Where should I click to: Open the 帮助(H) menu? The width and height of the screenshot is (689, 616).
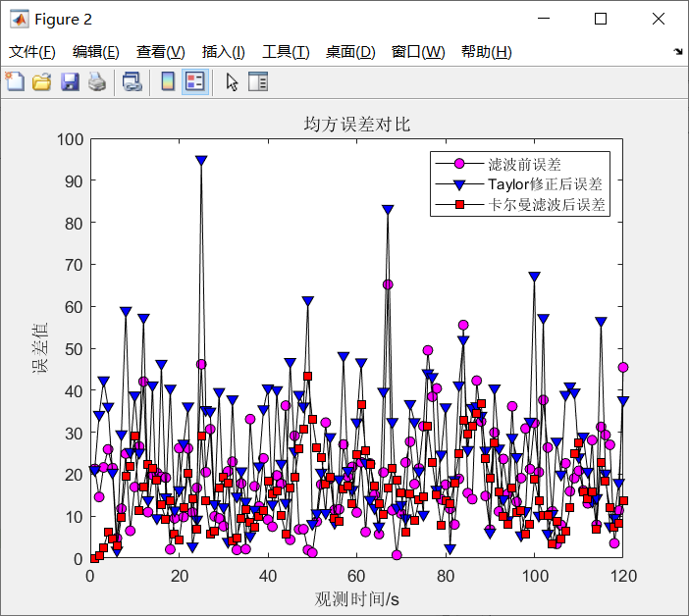pyautogui.click(x=486, y=52)
